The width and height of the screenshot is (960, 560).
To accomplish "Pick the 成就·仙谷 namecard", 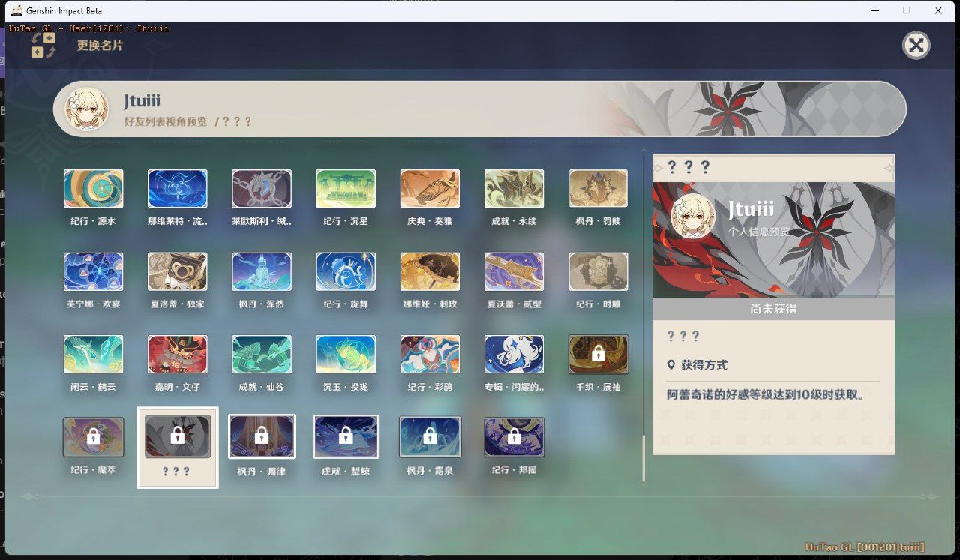I will (262, 354).
